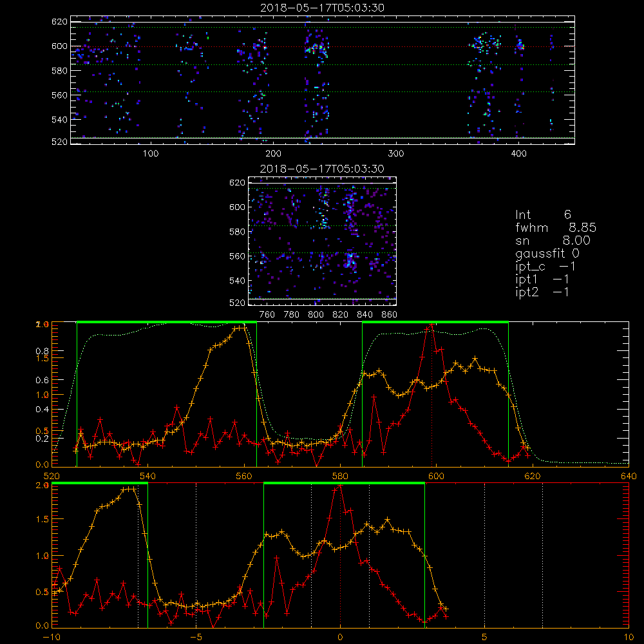Screen dimensions: 644x644
Task: Click x-axis label 860 on middle plot
Action: 390,315
